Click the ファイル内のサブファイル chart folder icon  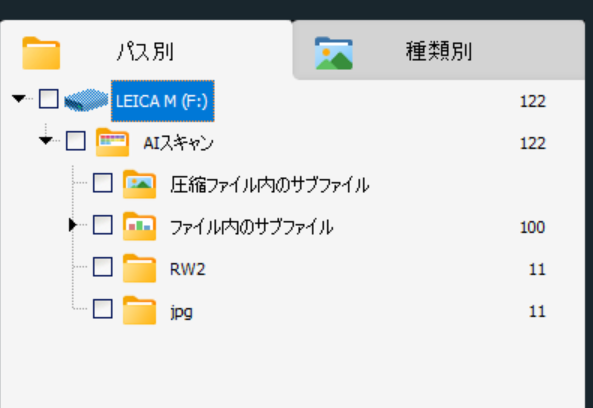coord(139,226)
